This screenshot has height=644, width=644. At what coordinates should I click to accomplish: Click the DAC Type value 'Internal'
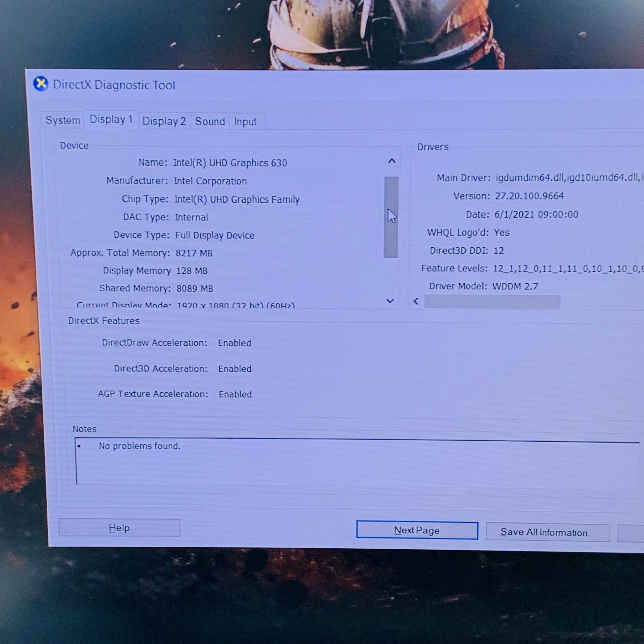coord(191,217)
